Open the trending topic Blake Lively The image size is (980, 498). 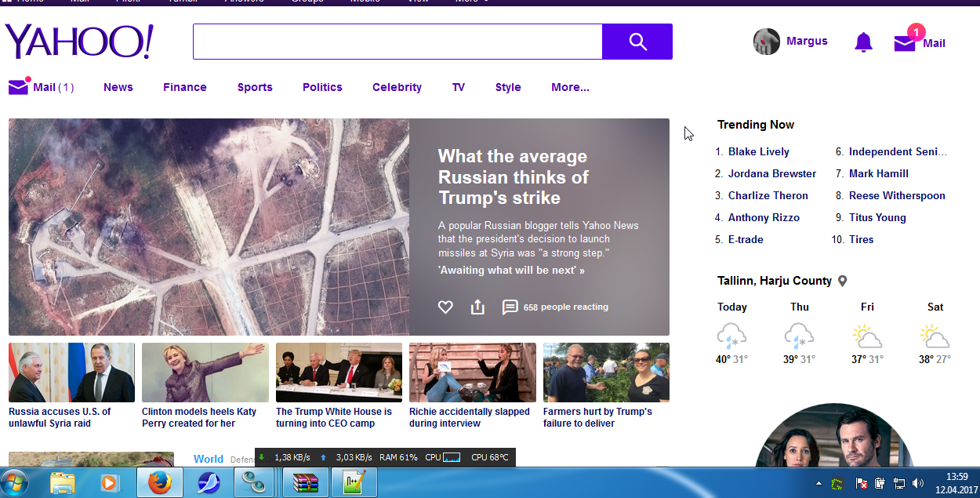758,151
